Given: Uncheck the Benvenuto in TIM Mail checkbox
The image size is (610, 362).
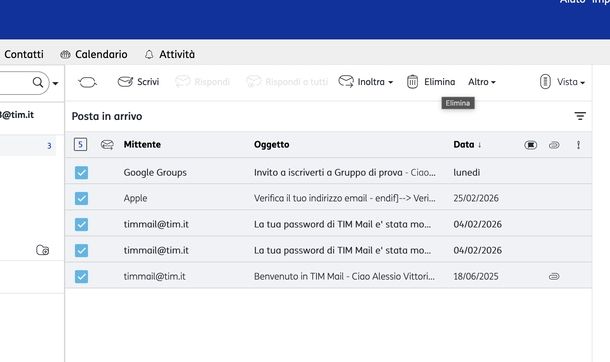Looking at the screenshot, I should [x=81, y=276].
